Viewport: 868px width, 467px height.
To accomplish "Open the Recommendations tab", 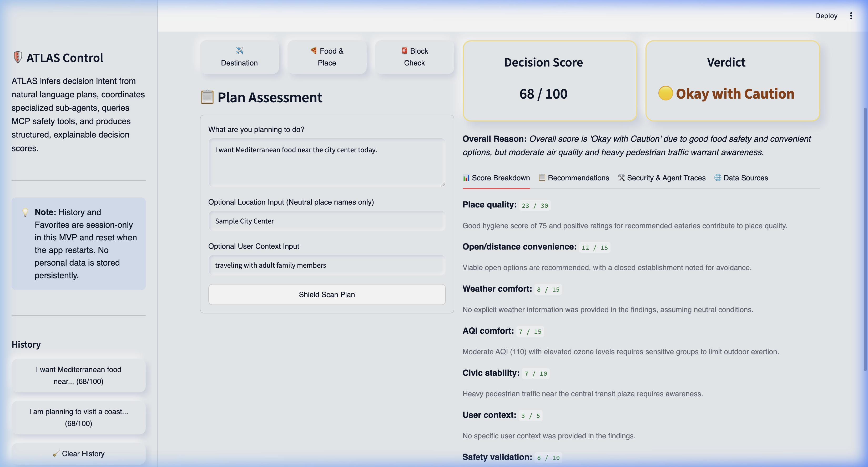I will tap(574, 178).
